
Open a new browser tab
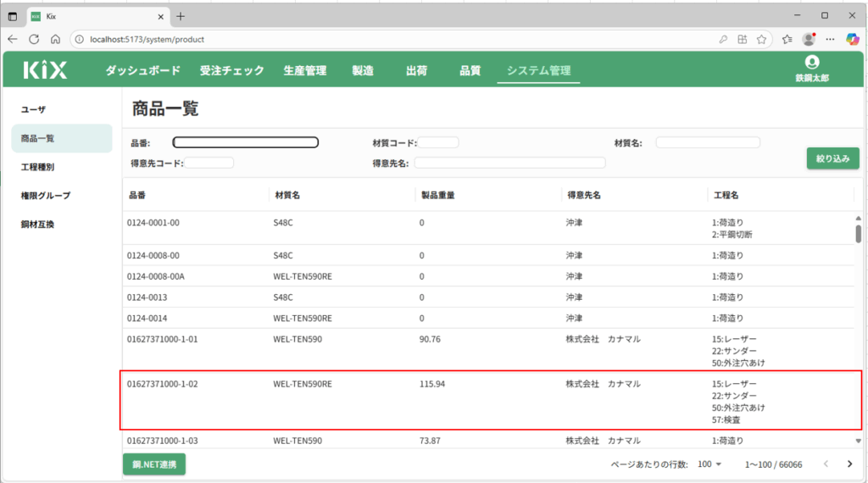point(181,16)
